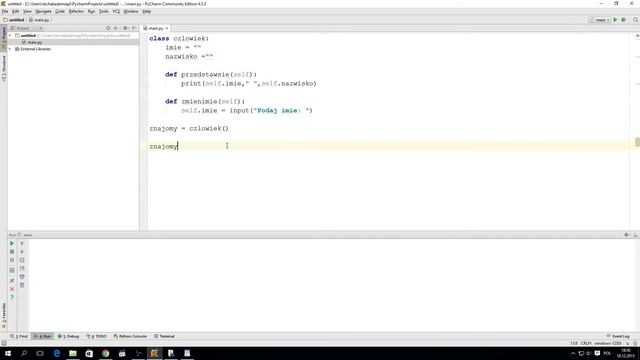Viewport: 640px width, 360px height.
Task: Click the down arrow in the Run panel
Action: [x=22, y=251]
